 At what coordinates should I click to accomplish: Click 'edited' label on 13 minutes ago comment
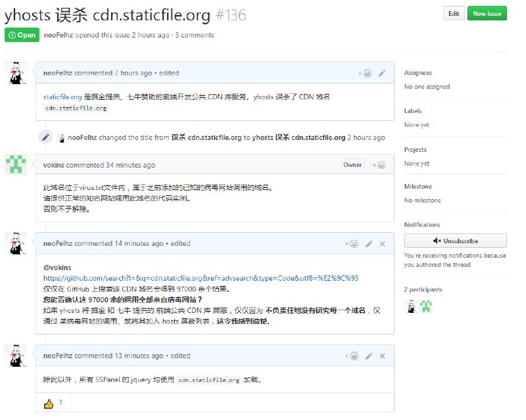180,356
